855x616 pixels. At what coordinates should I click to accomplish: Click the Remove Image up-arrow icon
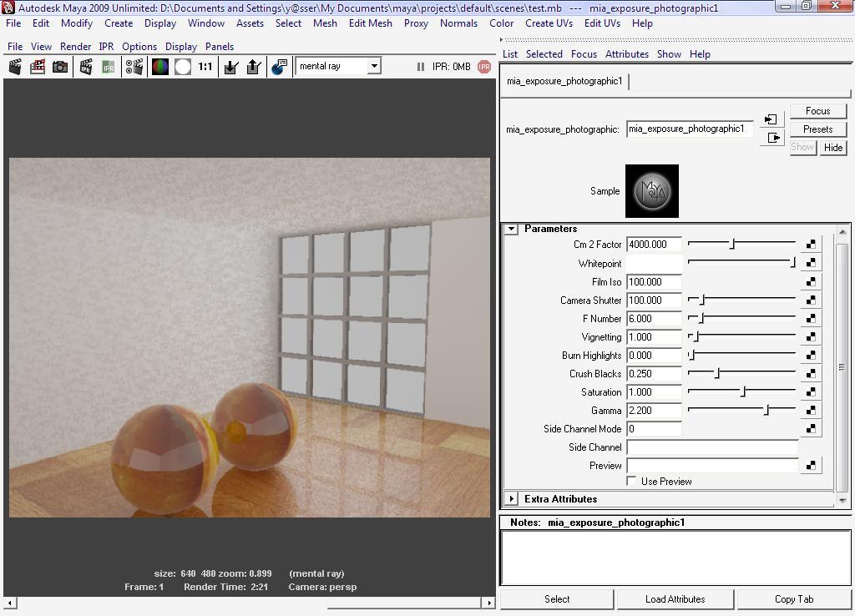coord(254,67)
